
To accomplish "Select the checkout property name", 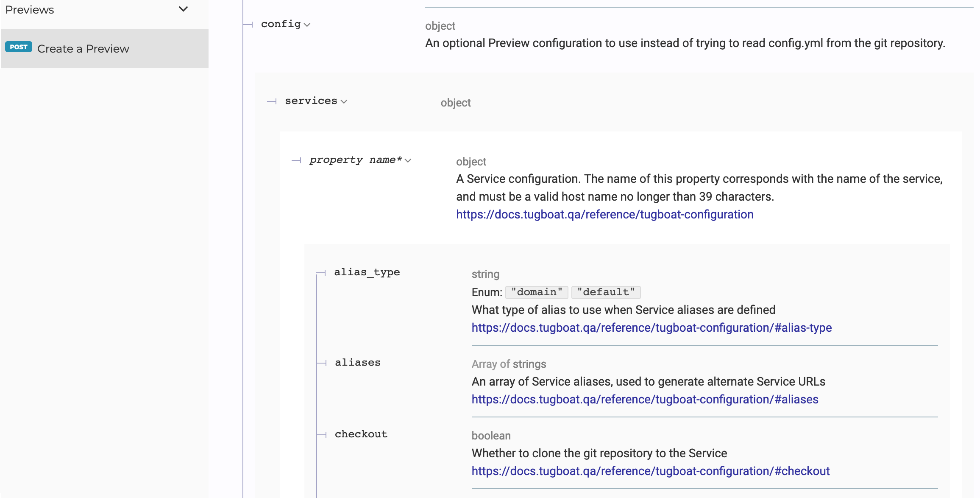I will 361,434.
